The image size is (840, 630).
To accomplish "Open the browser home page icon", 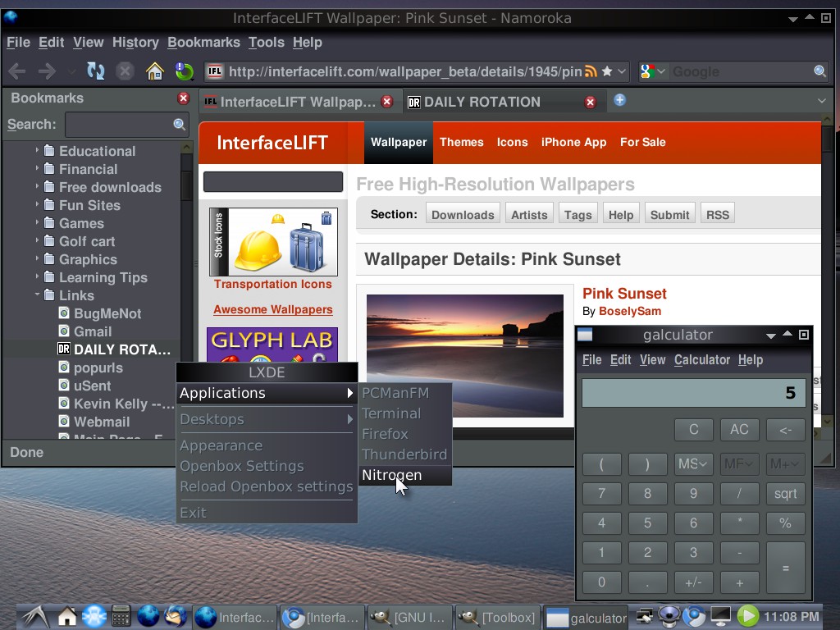I will 155,71.
